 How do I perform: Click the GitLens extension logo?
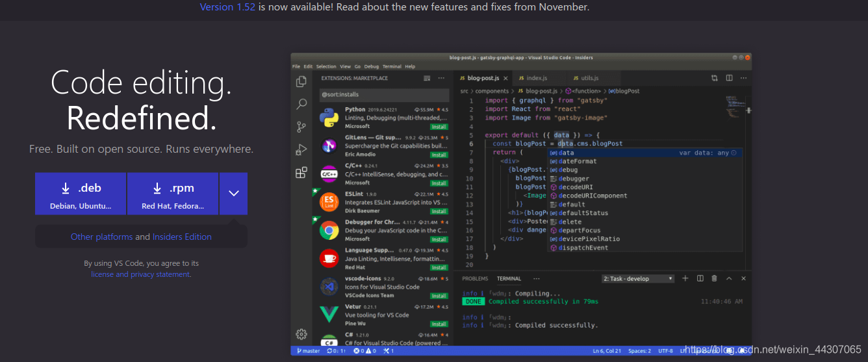(x=329, y=146)
